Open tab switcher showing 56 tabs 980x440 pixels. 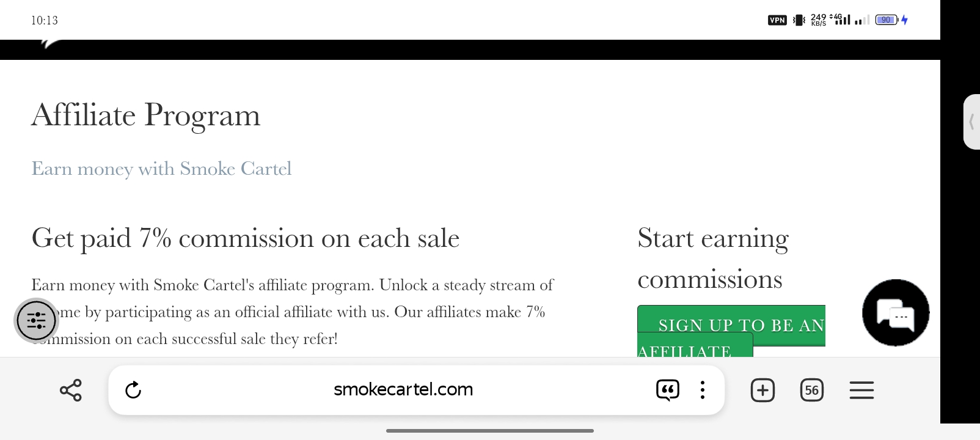coord(812,390)
